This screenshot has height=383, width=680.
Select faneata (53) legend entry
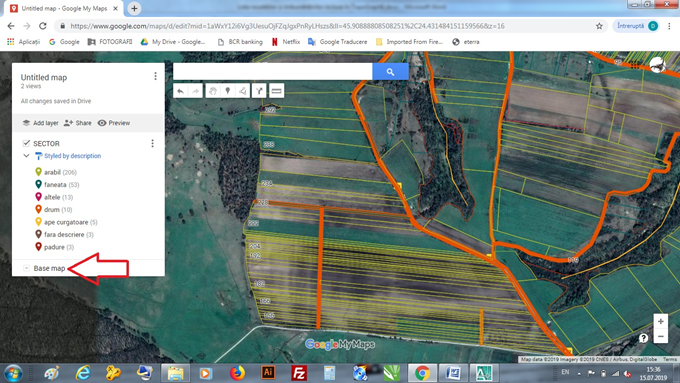pyautogui.click(x=57, y=185)
